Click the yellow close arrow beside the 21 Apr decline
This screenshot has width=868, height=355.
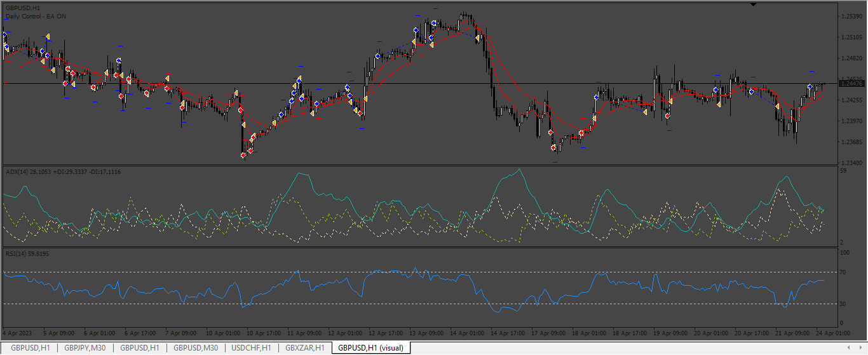778,106
